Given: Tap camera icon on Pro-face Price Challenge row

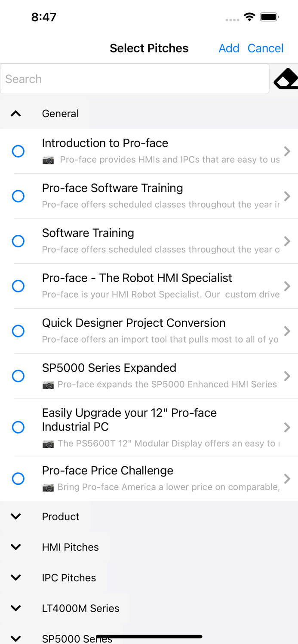Looking at the screenshot, I should point(48,487).
